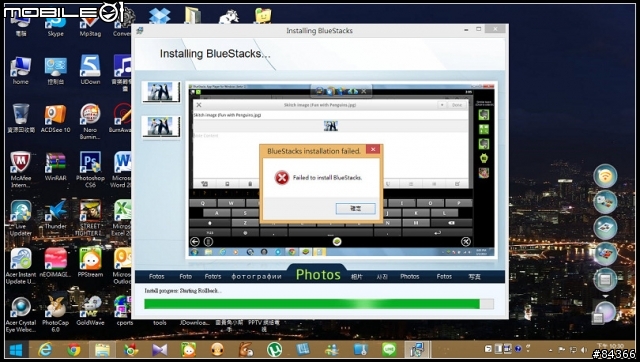The height and width of the screenshot is (362, 640).
Task: Open the volume control in the system tray
Action: click(584, 350)
